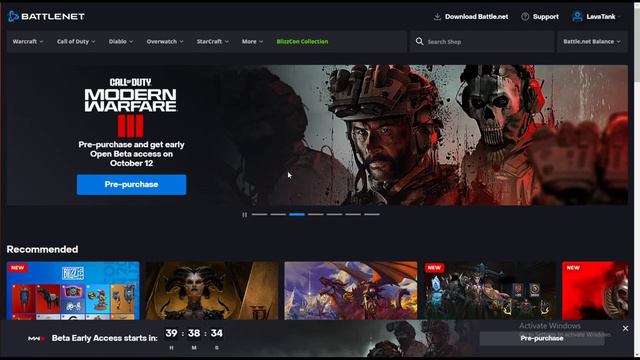The image size is (640, 360).
Task: Click the Recommended section heading
Action: click(42, 249)
